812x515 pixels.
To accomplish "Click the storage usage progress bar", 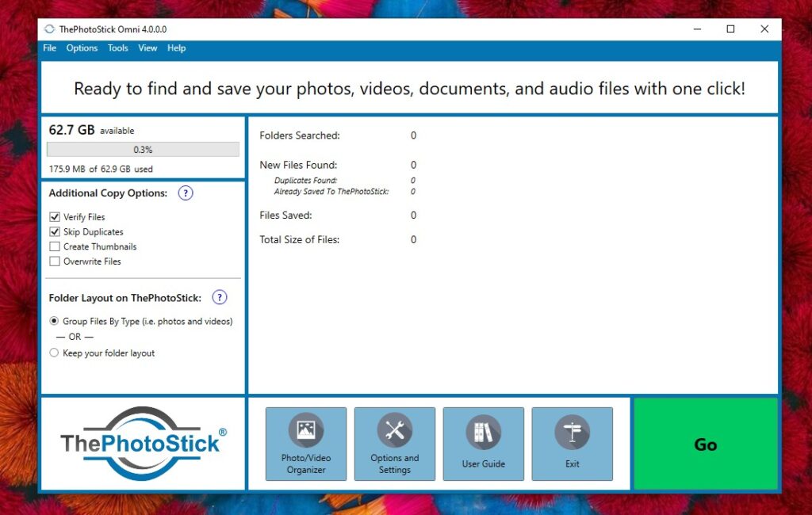I will click(x=143, y=150).
